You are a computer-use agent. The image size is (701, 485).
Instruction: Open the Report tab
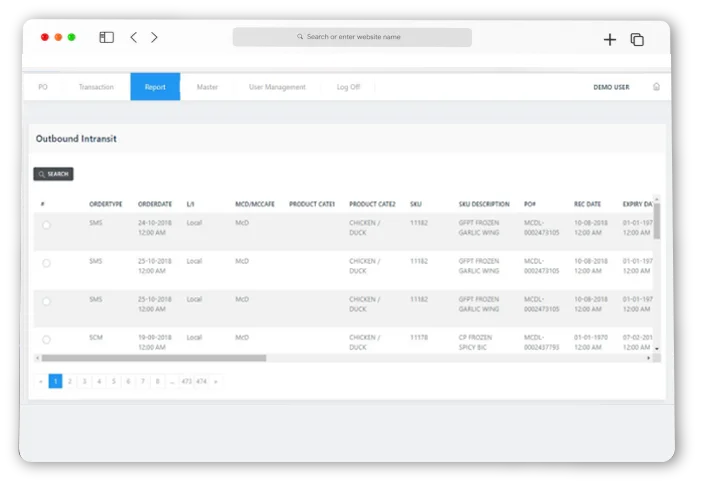155,87
